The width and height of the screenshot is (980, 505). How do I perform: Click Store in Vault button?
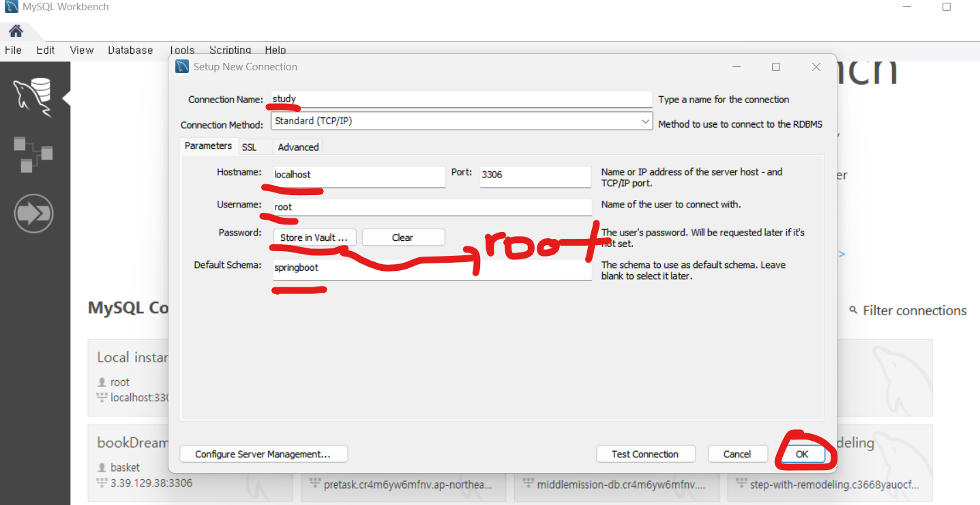[x=314, y=237]
